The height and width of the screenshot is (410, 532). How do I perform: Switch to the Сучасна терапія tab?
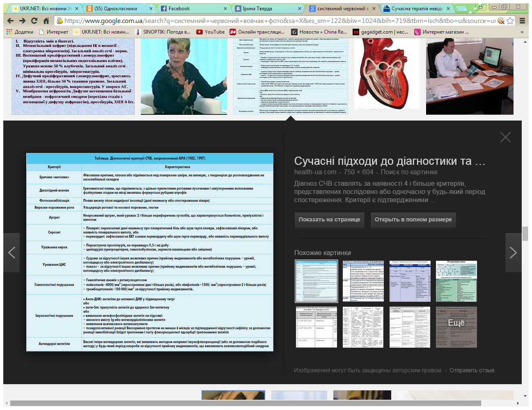(417, 9)
